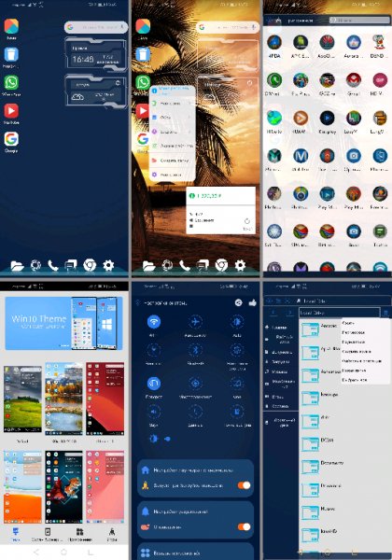Open settings gear in the dark blue home screen dock

pyautogui.click(x=108, y=265)
